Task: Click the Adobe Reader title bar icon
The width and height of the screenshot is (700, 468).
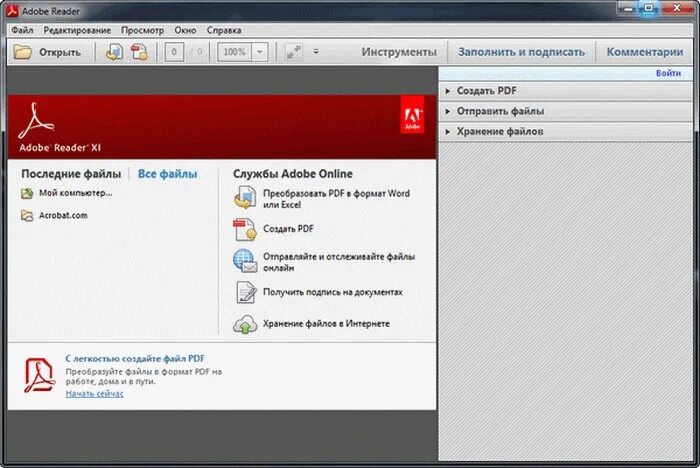Action: coord(12,11)
